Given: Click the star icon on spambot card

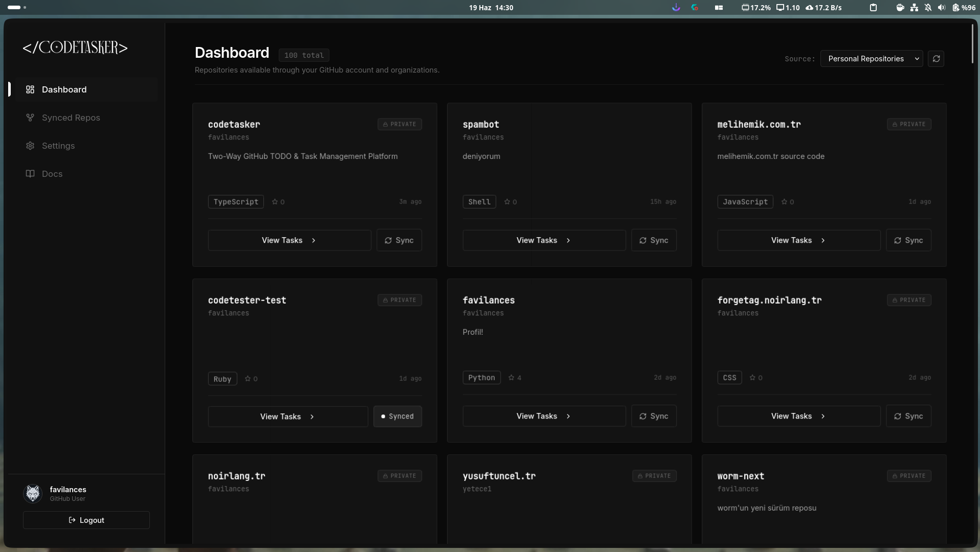Looking at the screenshot, I should click(507, 202).
